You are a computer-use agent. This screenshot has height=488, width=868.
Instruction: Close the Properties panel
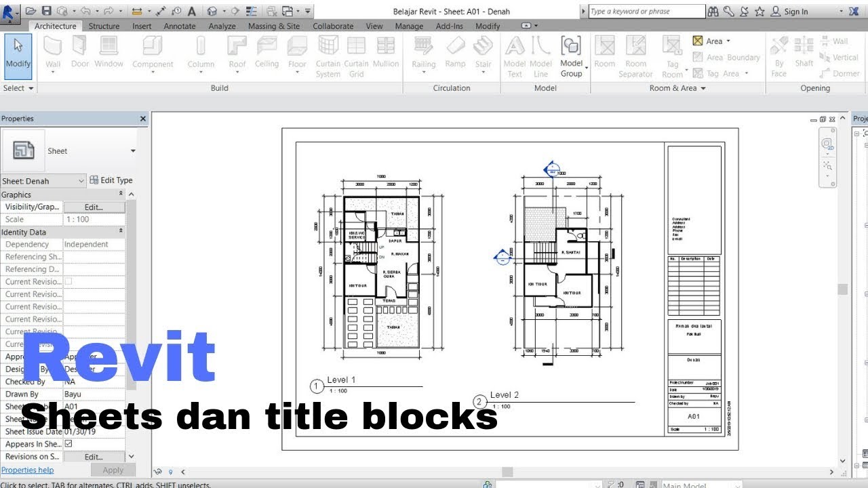tap(142, 119)
